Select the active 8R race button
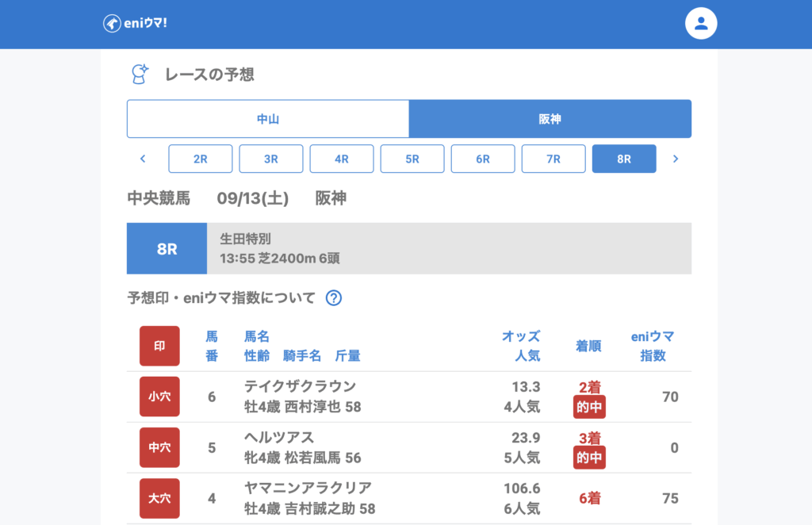812x525 pixels. [x=624, y=159]
